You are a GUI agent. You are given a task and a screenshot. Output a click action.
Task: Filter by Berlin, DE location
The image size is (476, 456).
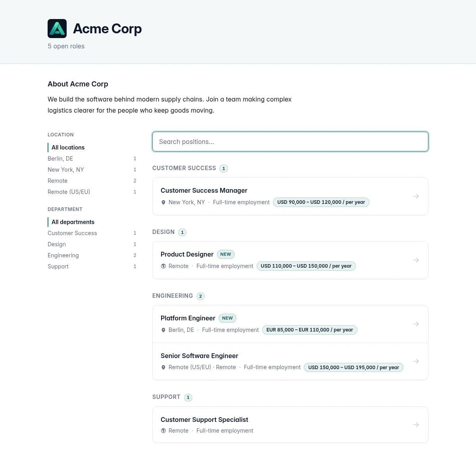pyautogui.click(x=92, y=159)
